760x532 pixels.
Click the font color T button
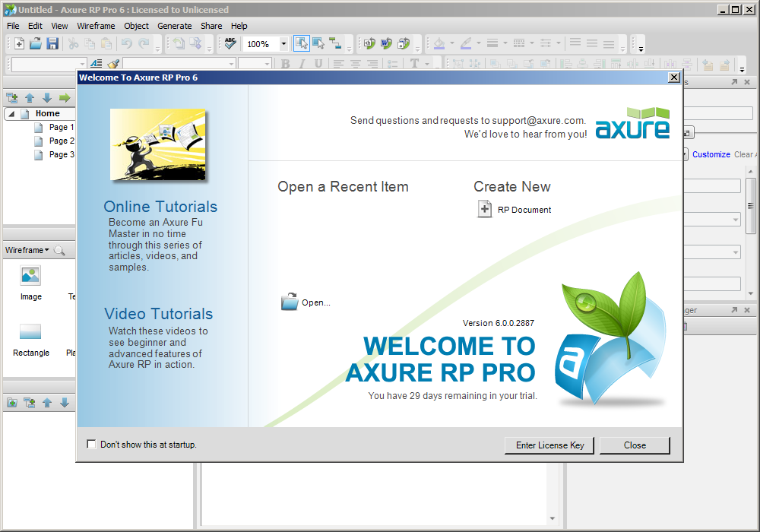tap(414, 64)
